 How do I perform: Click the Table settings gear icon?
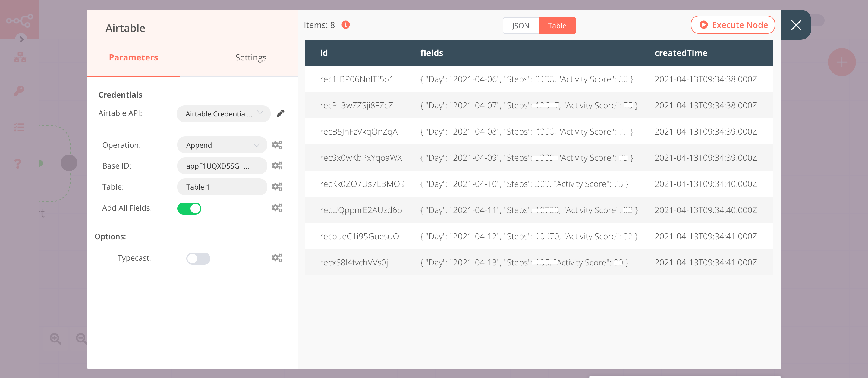pos(277,186)
